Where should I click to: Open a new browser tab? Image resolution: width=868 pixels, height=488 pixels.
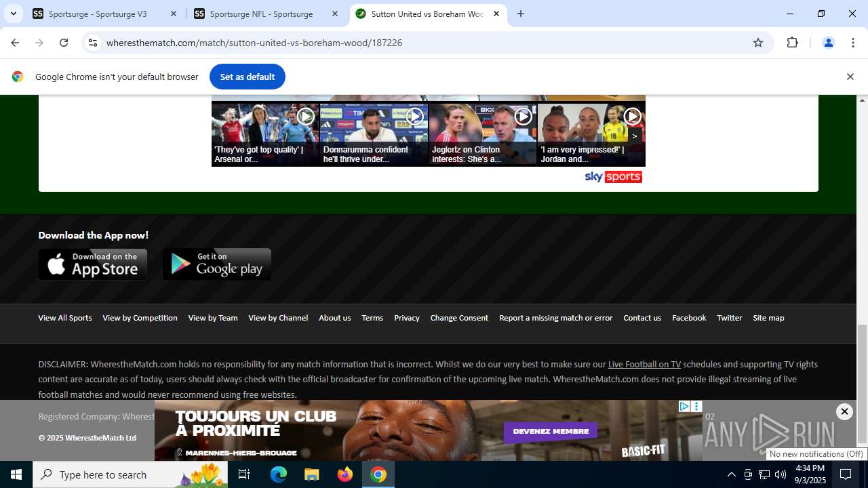[521, 14]
